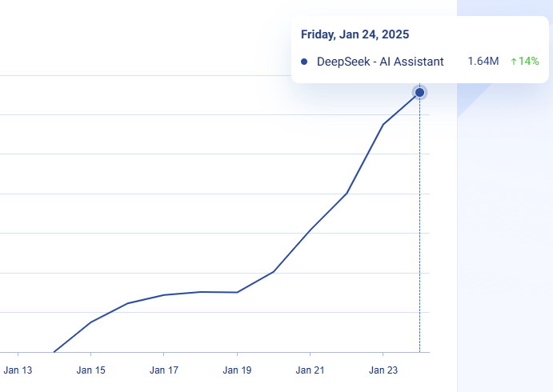Click the 1.64M value in tooltip
This screenshot has height=392, width=553.
coord(484,62)
